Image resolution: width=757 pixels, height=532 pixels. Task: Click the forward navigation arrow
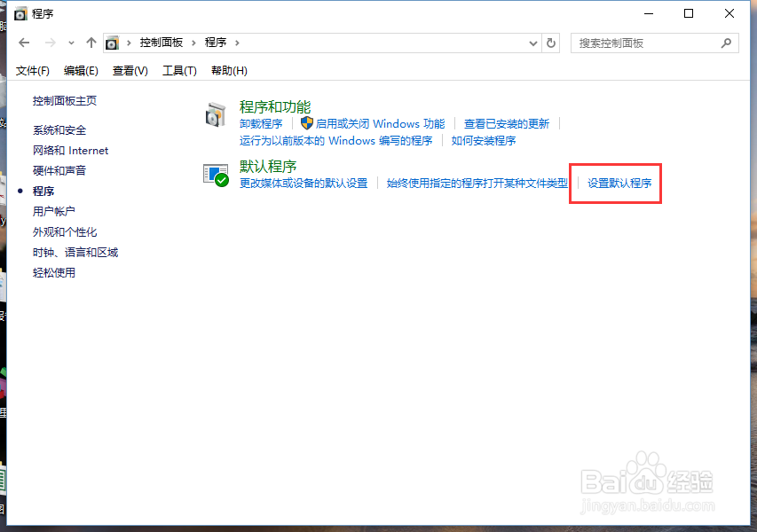(x=51, y=43)
